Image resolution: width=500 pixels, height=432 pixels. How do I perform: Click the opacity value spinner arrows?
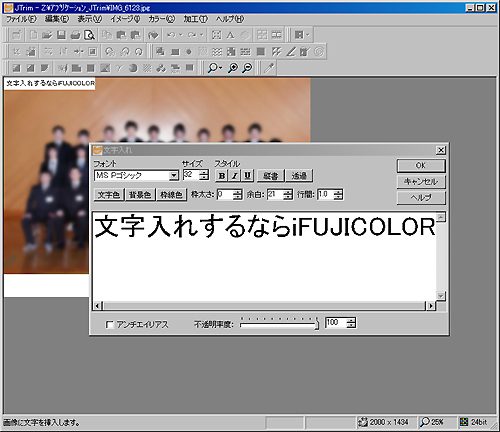click(x=351, y=323)
